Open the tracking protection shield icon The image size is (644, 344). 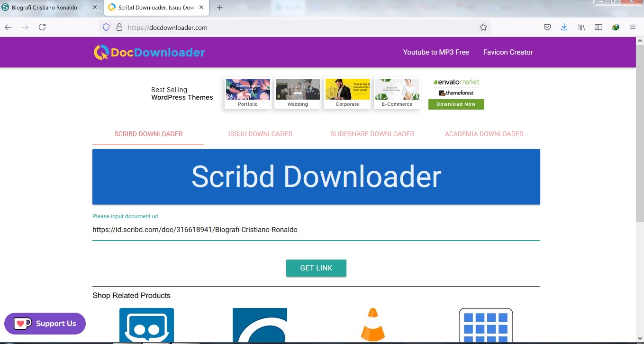106,28
